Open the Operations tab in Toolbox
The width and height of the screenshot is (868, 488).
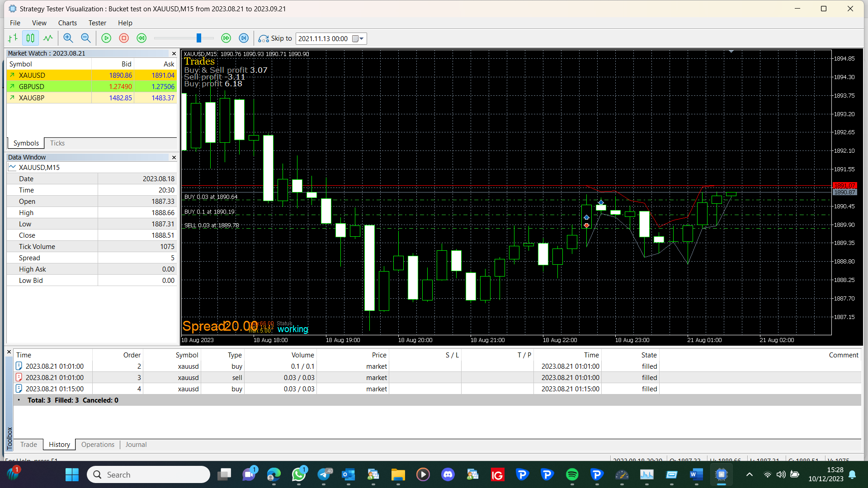[98, 445]
